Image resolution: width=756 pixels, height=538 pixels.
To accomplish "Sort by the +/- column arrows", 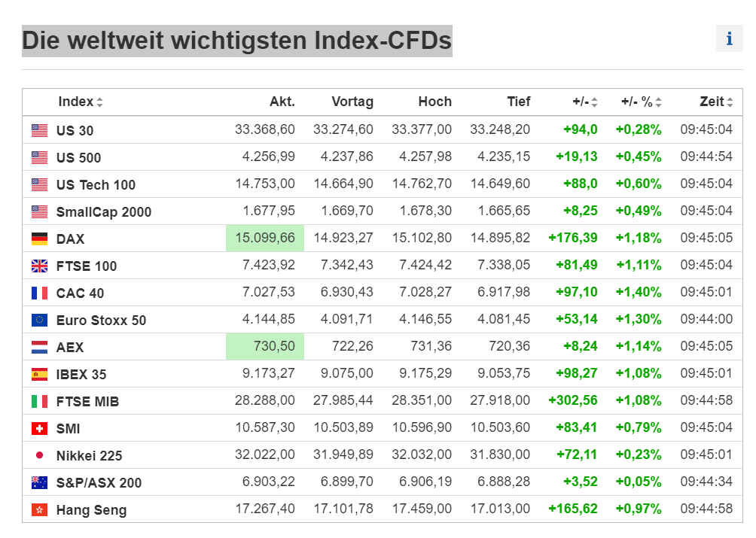I will click(594, 102).
